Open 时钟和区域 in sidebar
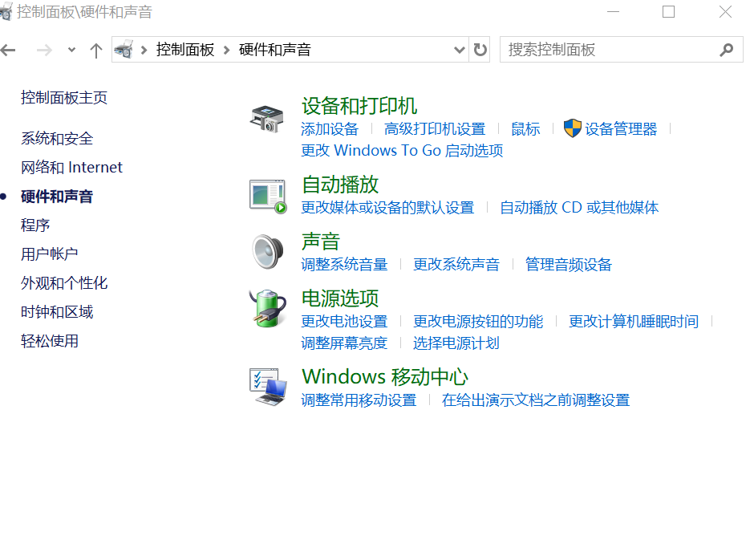This screenshot has height=560, width=750. tap(57, 312)
